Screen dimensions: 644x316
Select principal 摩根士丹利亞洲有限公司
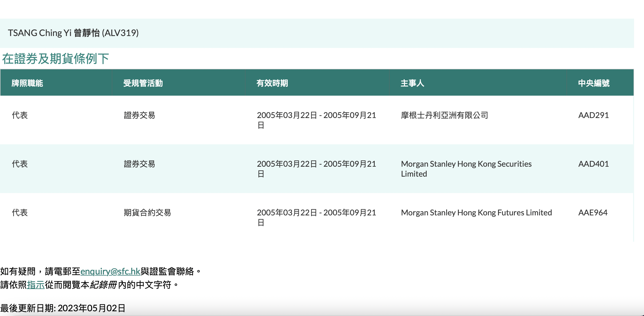pos(444,115)
